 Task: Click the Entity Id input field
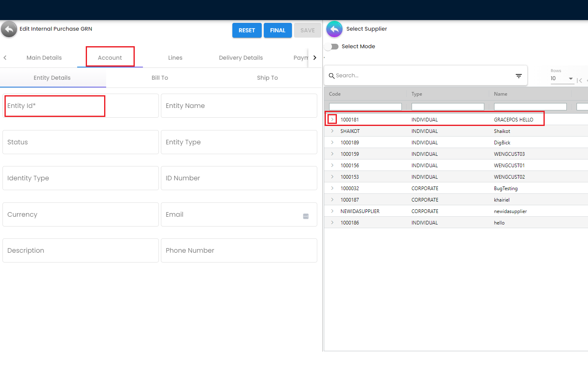pyautogui.click(x=80, y=106)
